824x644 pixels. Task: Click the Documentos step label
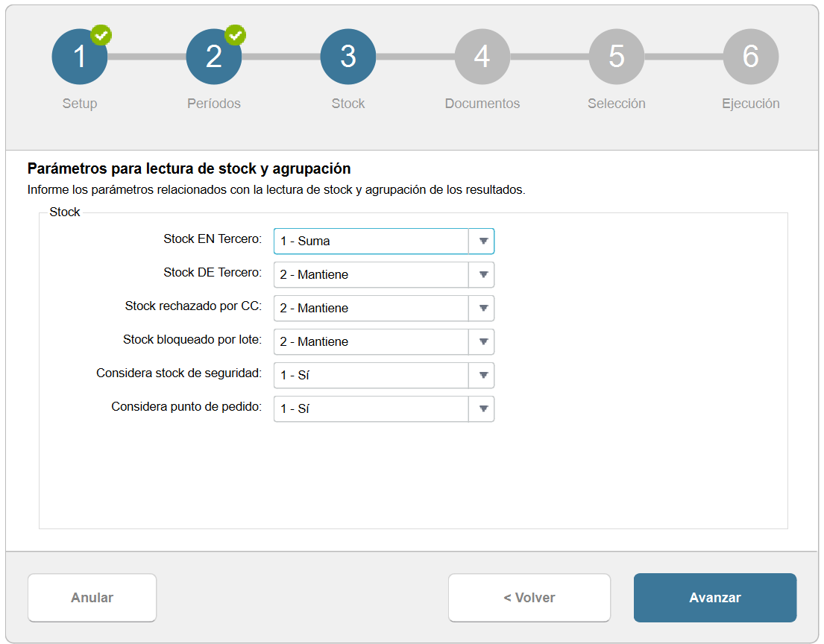[482, 104]
